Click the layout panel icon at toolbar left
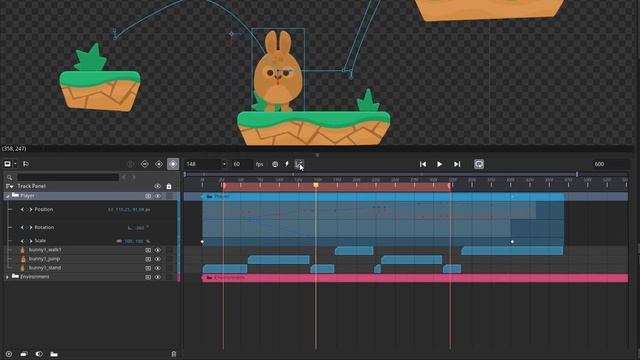 coord(7,164)
